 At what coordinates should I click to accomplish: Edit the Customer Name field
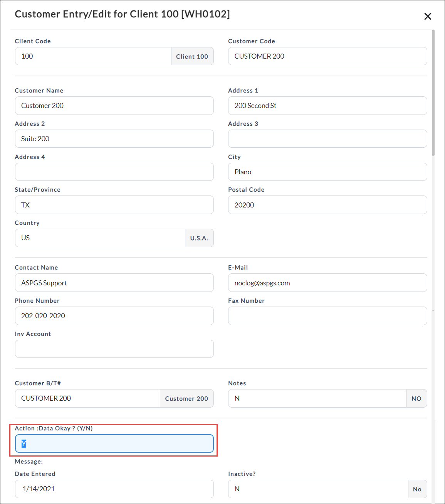pyautogui.click(x=114, y=106)
